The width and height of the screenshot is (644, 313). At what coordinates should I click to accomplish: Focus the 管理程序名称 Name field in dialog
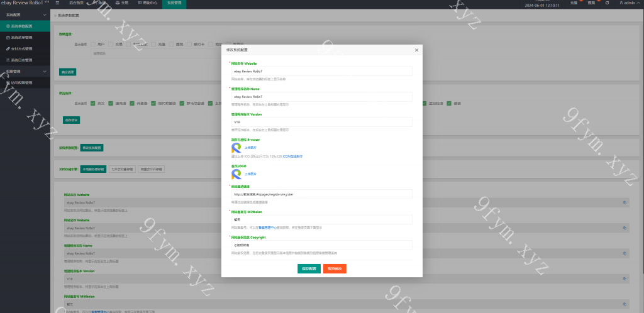321,97
